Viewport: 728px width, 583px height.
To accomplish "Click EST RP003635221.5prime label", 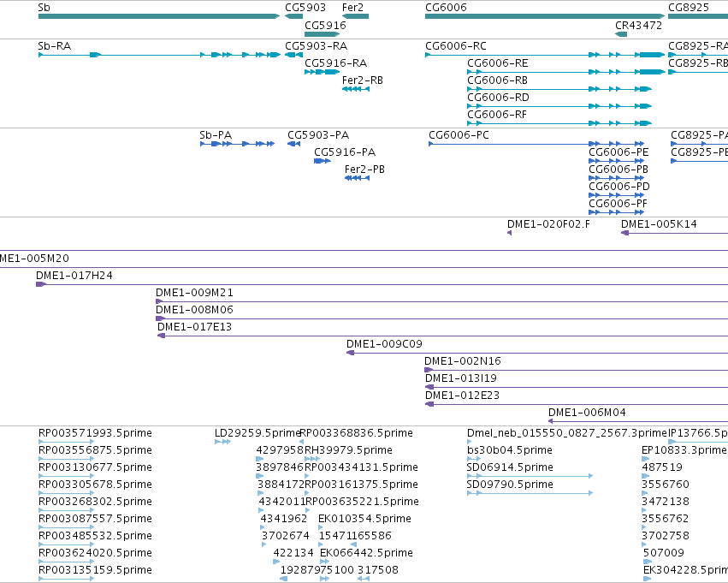I will pyautogui.click(x=362, y=503).
